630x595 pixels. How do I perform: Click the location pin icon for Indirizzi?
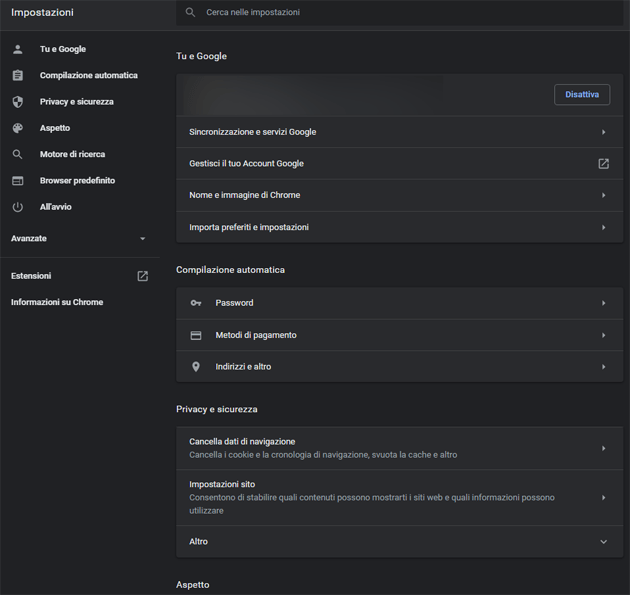pyautogui.click(x=196, y=367)
